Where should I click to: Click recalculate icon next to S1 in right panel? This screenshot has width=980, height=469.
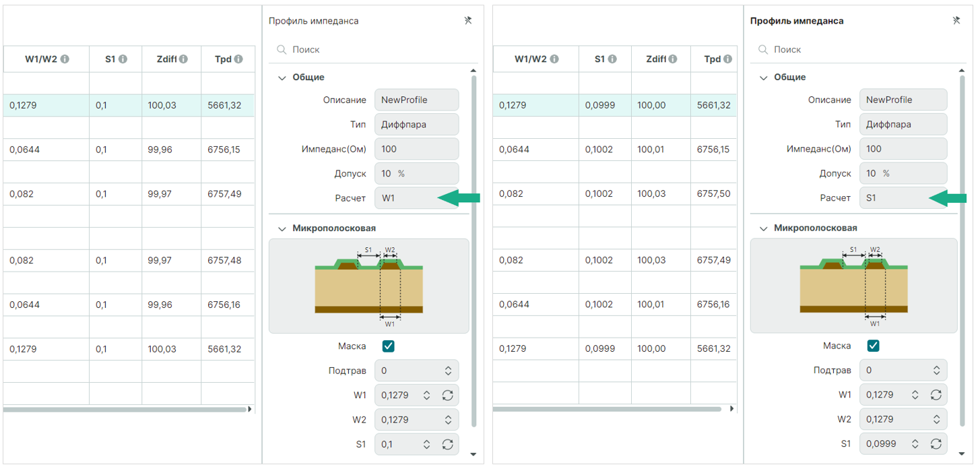click(x=936, y=444)
